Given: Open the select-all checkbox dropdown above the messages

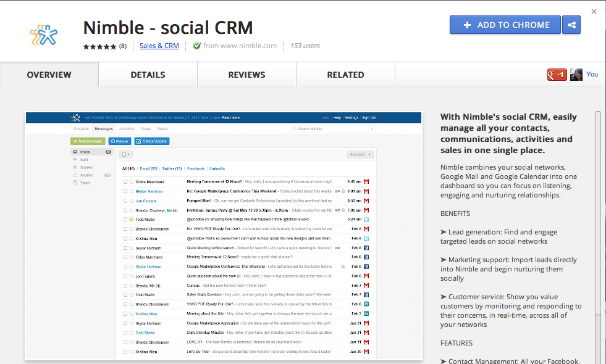Looking at the screenshot, I should (x=125, y=154).
